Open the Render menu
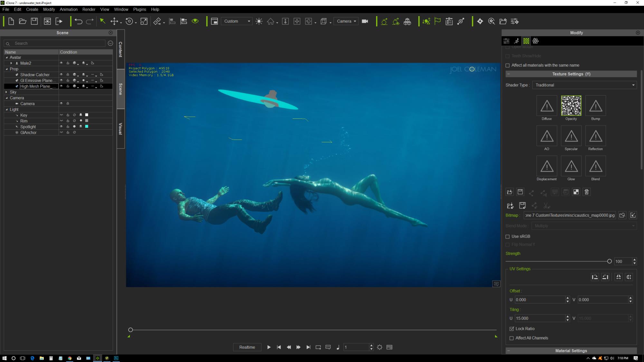The image size is (644, 362). pos(89,9)
